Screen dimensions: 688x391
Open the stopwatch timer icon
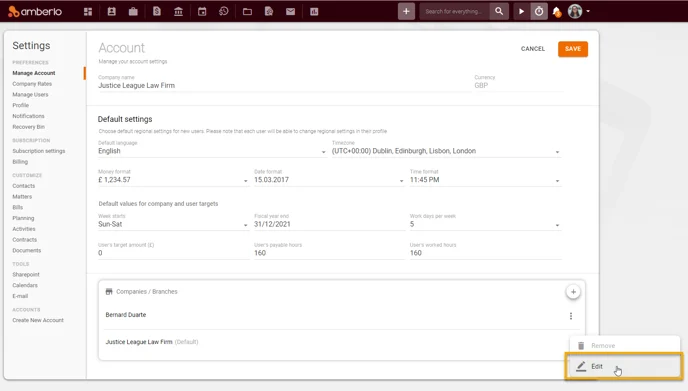pyautogui.click(x=539, y=11)
